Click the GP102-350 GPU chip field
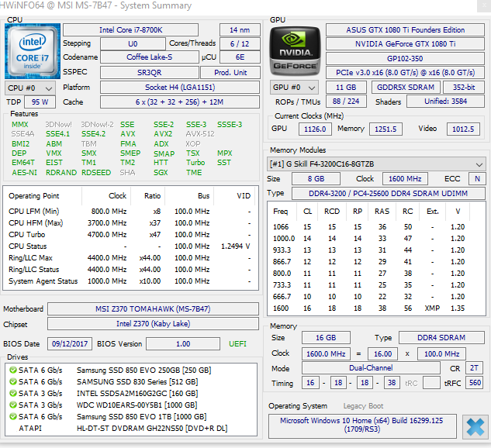This screenshot has height=448, width=491. [405, 58]
